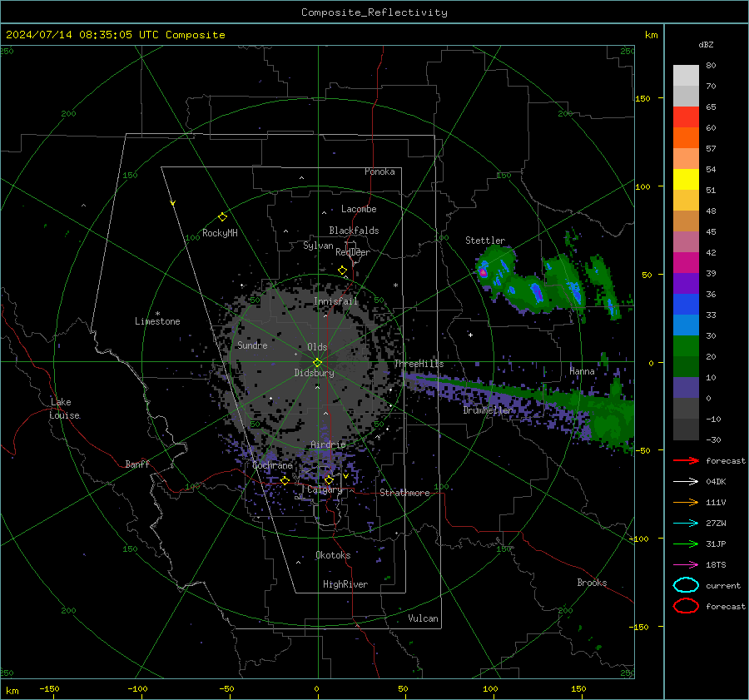The image size is (749, 700).
Task: Click the Sundre label
Action: [x=252, y=345]
